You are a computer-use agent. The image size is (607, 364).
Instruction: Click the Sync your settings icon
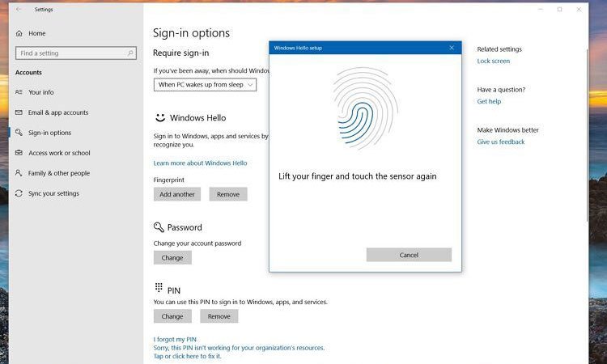(x=19, y=193)
